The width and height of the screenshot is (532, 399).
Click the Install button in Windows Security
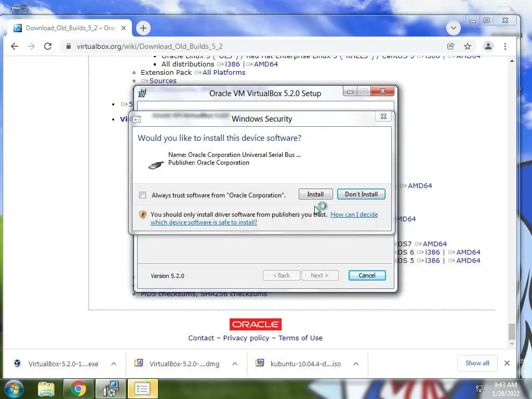coord(315,194)
